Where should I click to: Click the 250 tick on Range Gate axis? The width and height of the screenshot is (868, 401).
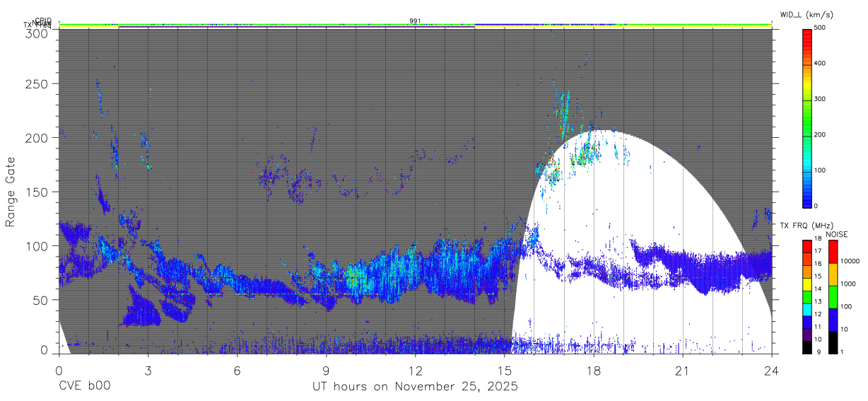point(37,83)
